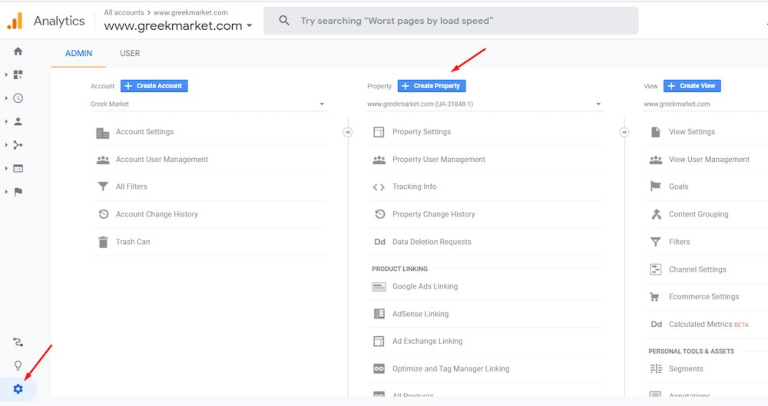Click the Analytics search field
The height and width of the screenshot is (406, 768).
pyautogui.click(x=450, y=21)
